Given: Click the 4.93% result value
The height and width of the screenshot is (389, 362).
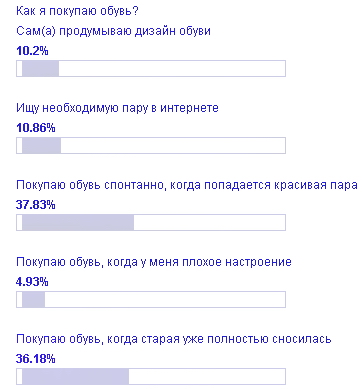Looking at the screenshot, I should pyautogui.click(x=32, y=282).
